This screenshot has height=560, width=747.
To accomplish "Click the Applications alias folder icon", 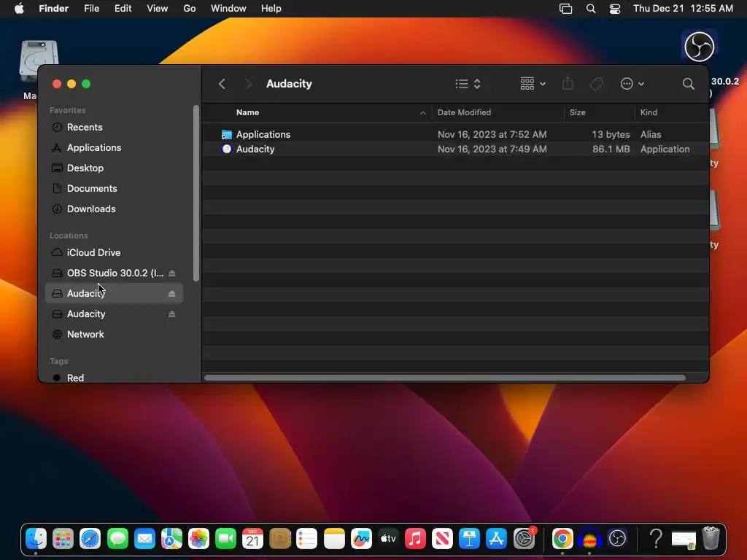I will (227, 135).
